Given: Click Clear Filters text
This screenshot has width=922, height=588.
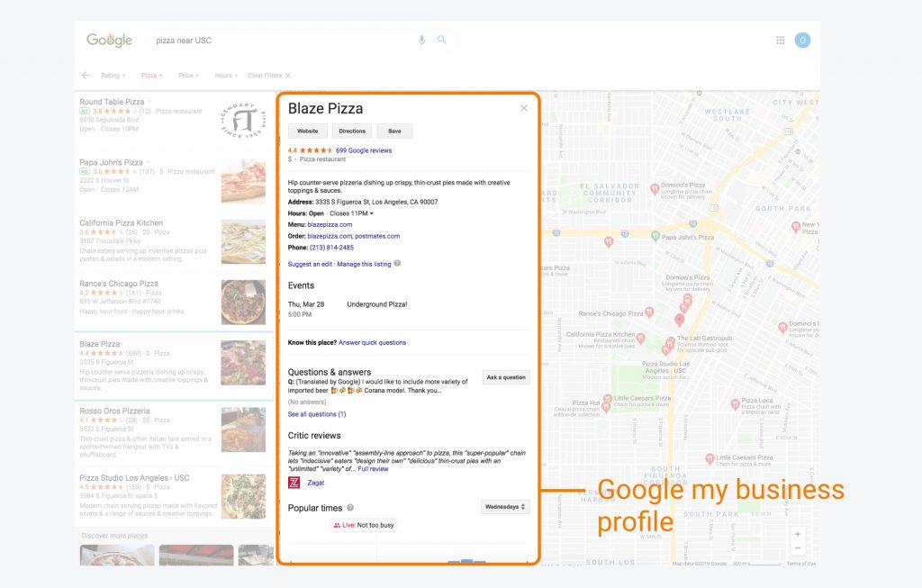Looking at the screenshot, I should click(x=266, y=76).
